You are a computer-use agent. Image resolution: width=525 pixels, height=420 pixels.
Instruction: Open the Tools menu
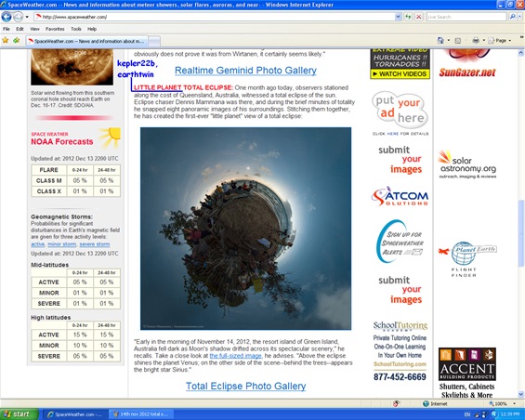click(x=76, y=29)
